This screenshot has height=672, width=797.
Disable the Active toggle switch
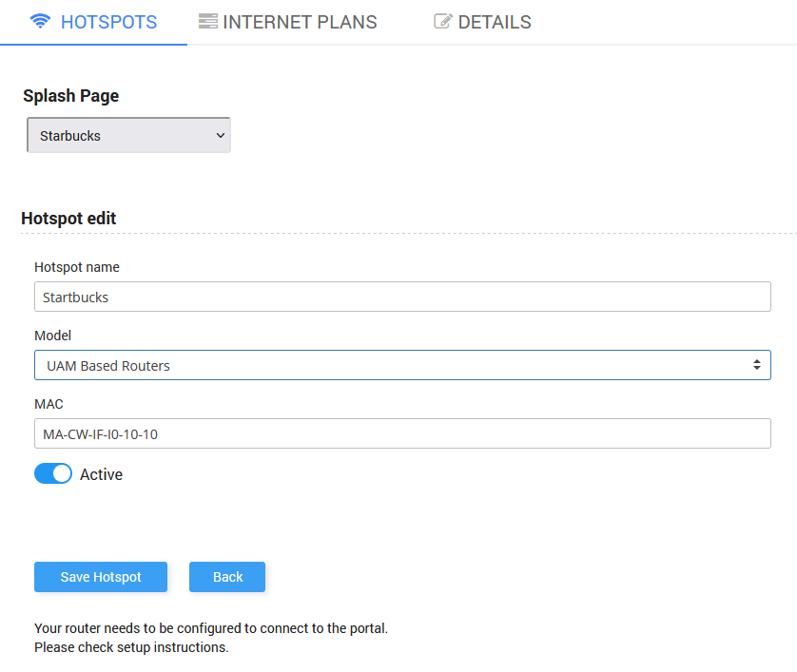53,473
